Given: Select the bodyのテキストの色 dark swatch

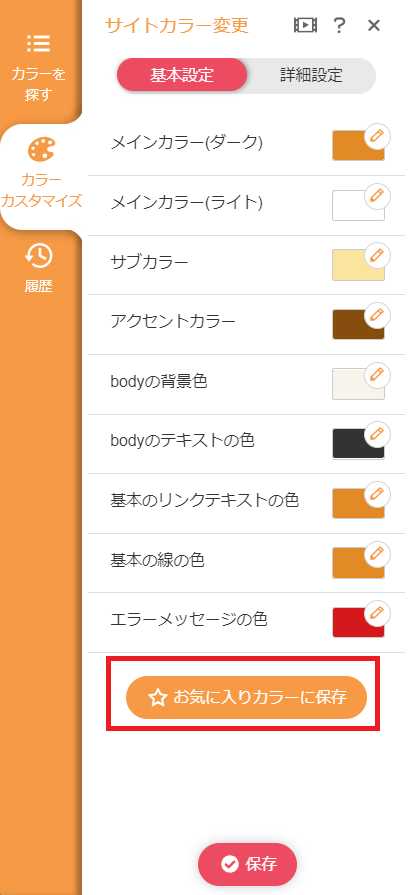Looking at the screenshot, I should 358,444.
